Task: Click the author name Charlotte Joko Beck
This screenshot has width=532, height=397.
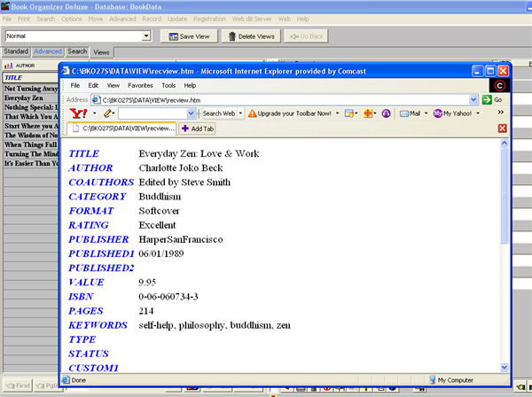Action: pyautogui.click(x=181, y=168)
